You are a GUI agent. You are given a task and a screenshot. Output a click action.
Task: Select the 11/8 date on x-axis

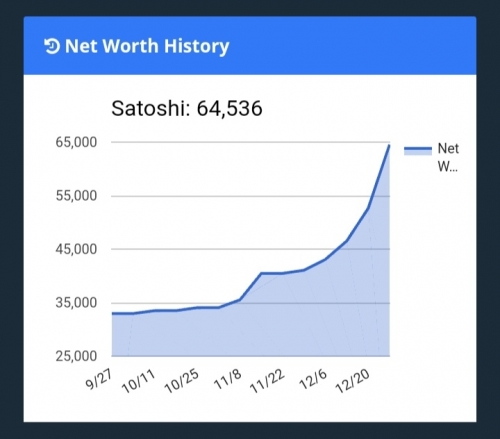228,379
